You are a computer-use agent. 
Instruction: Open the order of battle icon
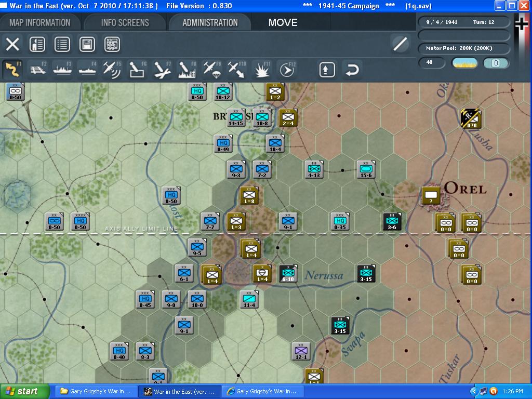(37, 45)
